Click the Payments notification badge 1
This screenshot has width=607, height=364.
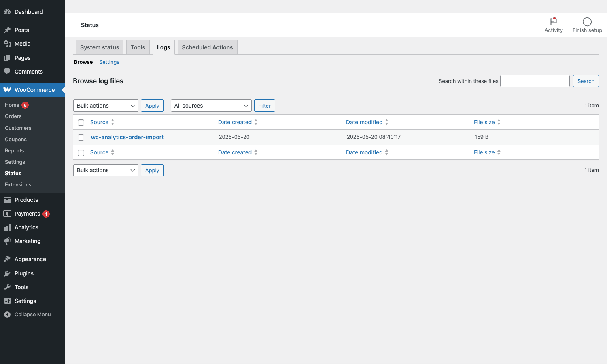[46, 214]
